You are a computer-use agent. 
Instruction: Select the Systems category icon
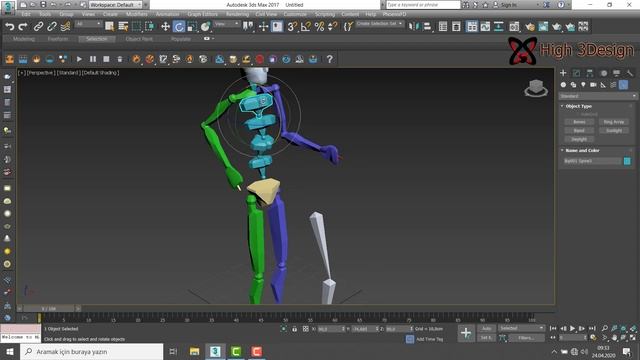pos(623,85)
